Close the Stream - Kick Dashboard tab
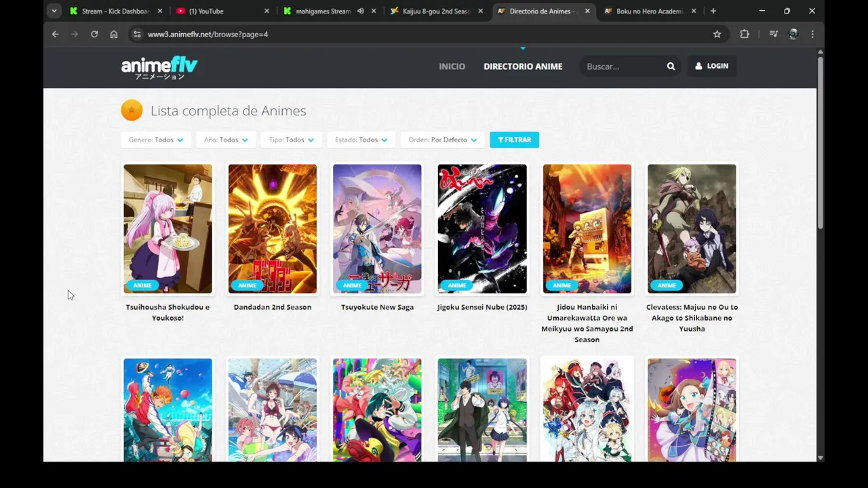 tap(160, 11)
